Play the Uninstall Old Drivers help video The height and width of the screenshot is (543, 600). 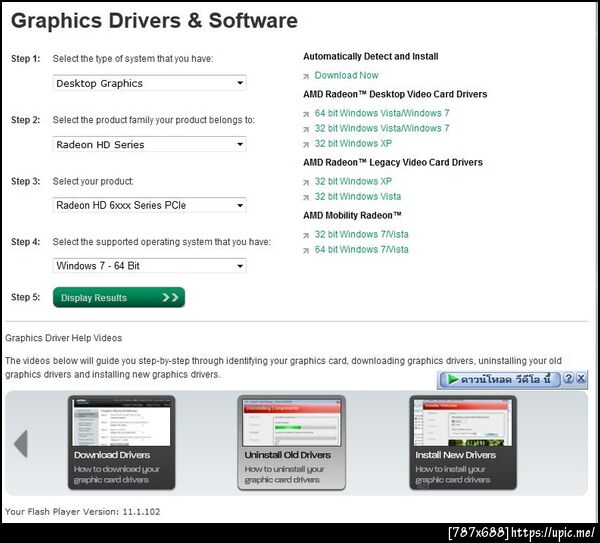click(x=292, y=442)
